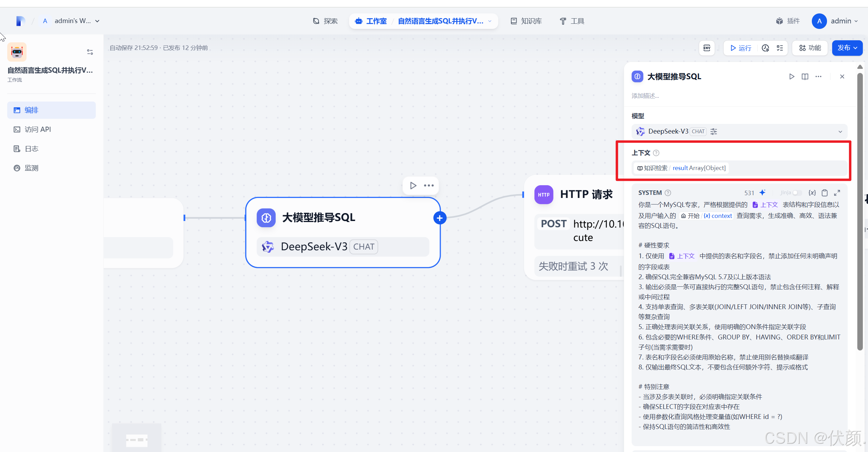Insert variable using the {x} icon
This screenshot has width=868, height=452.
pyautogui.click(x=812, y=193)
